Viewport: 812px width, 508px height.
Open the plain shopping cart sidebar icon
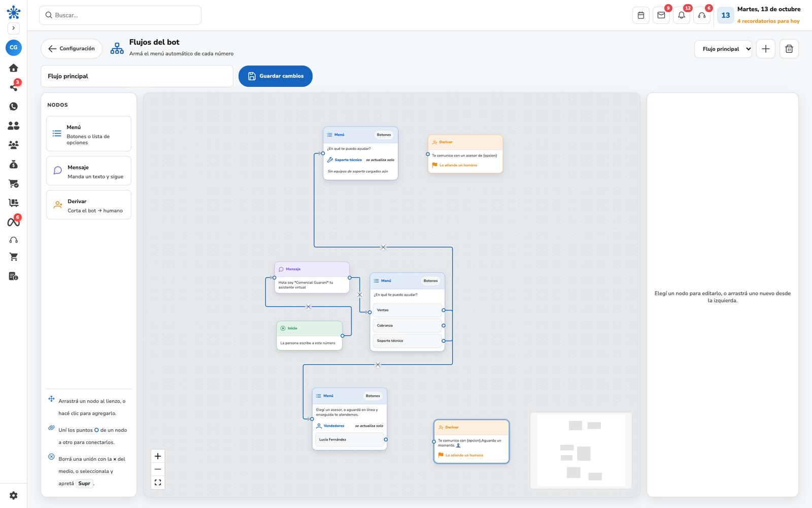pyautogui.click(x=14, y=257)
